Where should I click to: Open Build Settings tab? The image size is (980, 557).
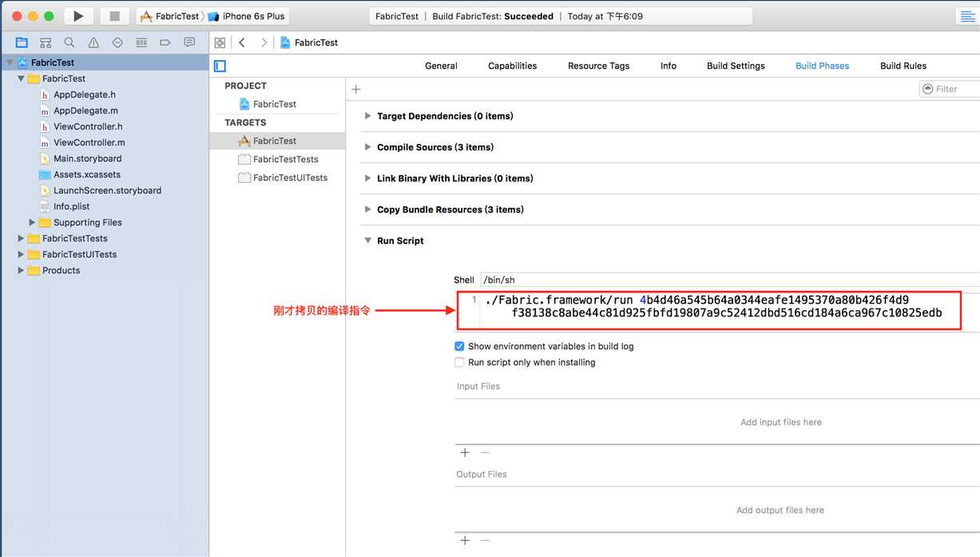click(736, 66)
